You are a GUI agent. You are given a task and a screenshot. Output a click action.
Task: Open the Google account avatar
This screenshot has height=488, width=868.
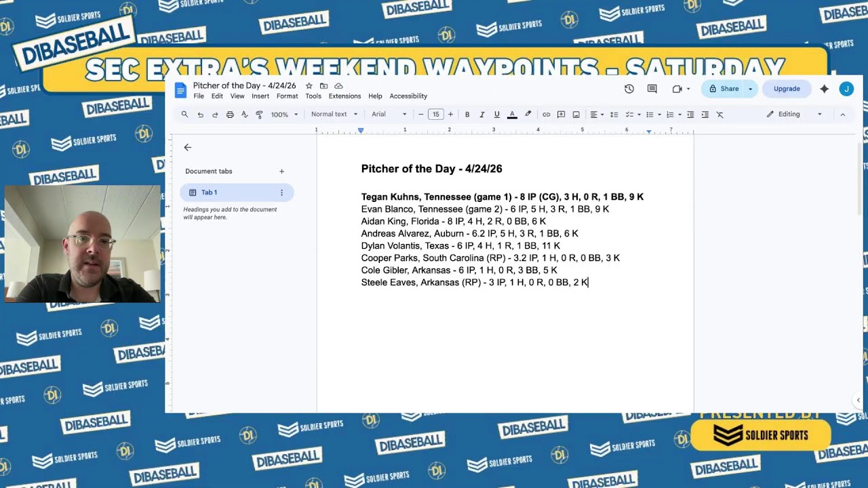846,89
